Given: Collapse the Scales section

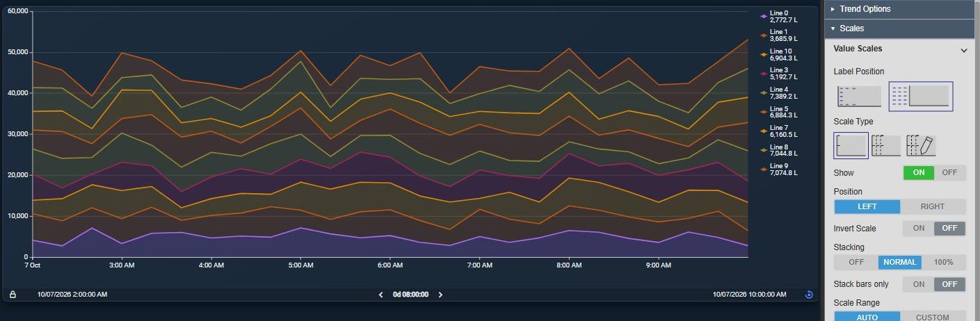Looking at the screenshot, I should coord(899,28).
